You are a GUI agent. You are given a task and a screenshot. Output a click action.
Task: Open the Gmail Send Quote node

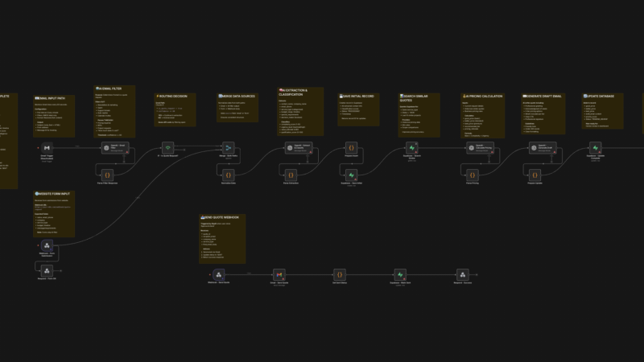[x=279, y=274]
